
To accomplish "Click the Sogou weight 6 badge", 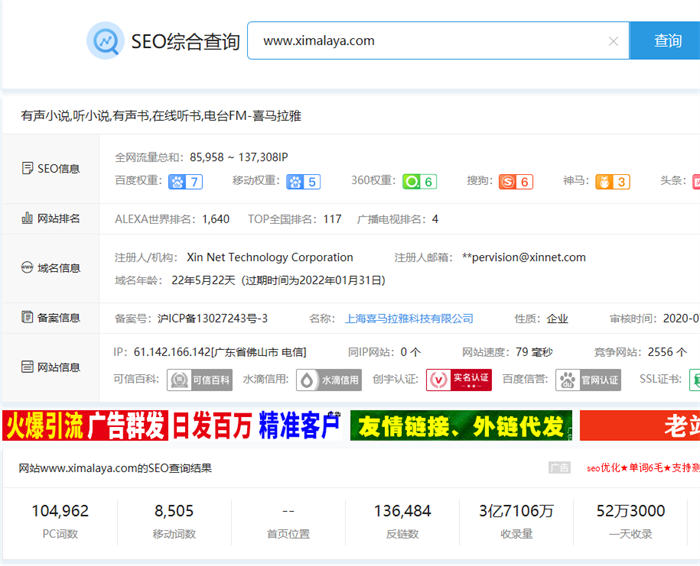I will coord(516,181).
